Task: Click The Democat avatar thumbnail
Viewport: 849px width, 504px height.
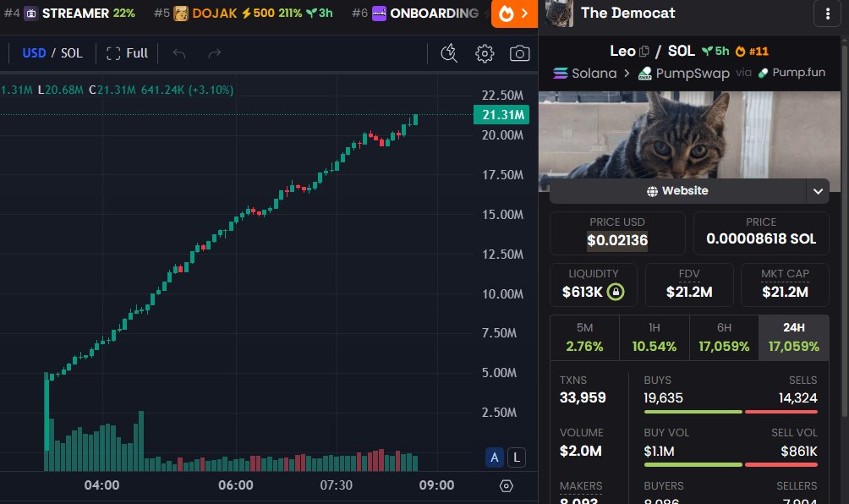Action: (559, 14)
